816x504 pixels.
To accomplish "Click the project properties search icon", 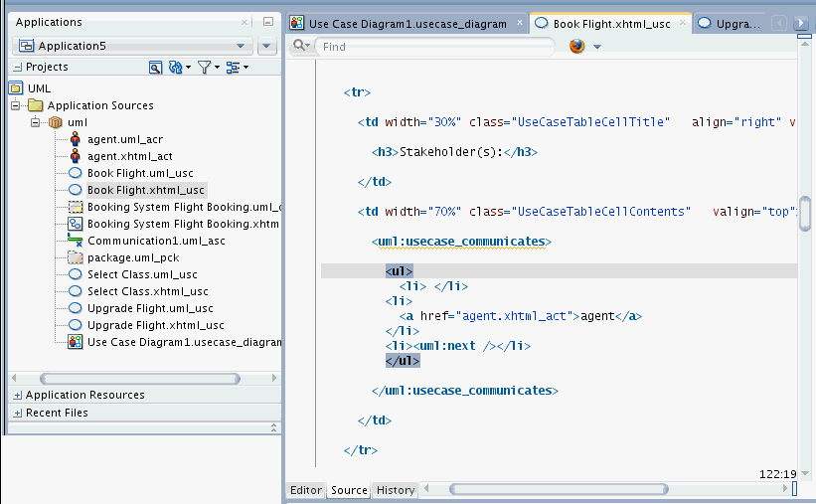I will point(155,68).
